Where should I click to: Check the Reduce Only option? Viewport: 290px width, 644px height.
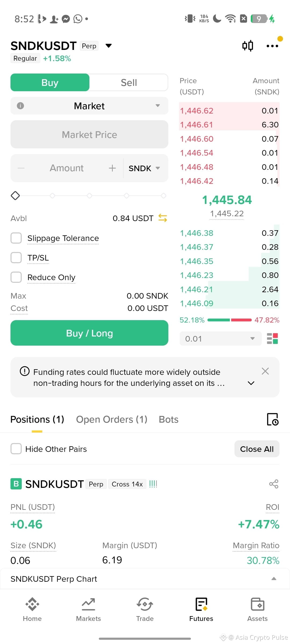16,277
